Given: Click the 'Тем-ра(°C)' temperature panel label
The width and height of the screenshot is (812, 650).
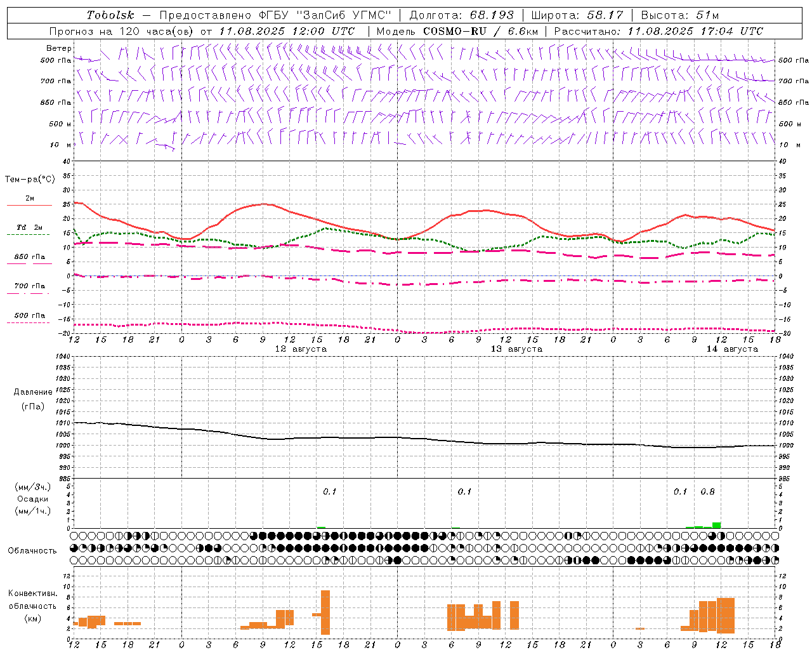Looking at the screenshot, I should [x=30, y=180].
